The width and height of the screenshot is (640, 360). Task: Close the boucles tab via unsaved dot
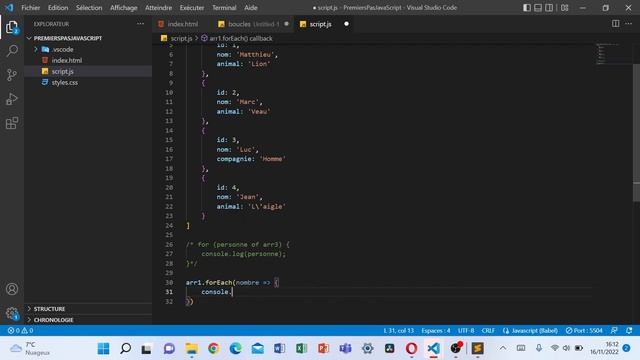[x=287, y=24]
